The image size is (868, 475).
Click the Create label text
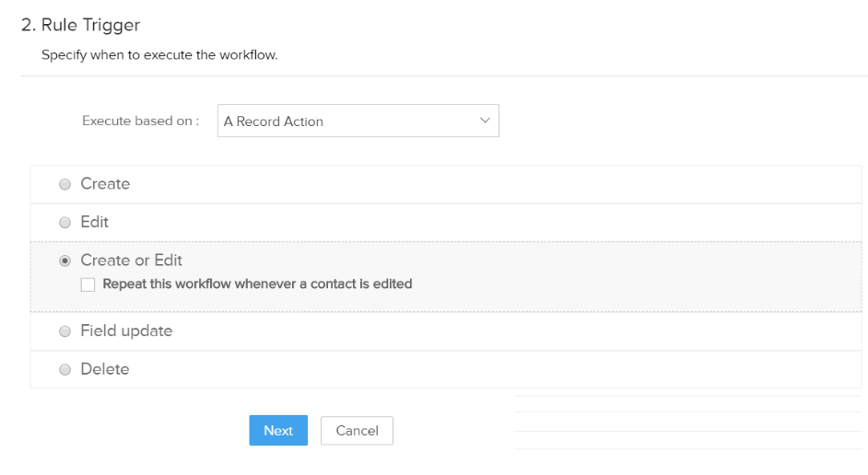pyautogui.click(x=105, y=183)
